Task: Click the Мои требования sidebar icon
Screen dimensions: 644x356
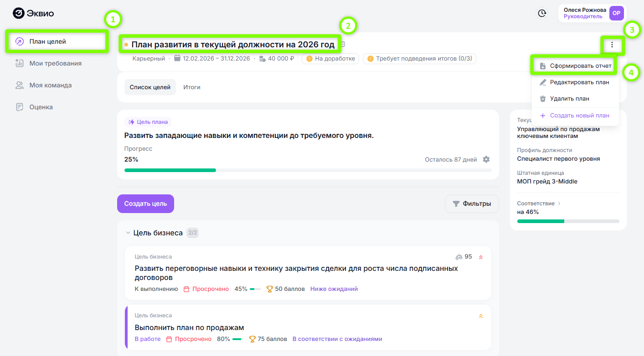Action: (20, 63)
